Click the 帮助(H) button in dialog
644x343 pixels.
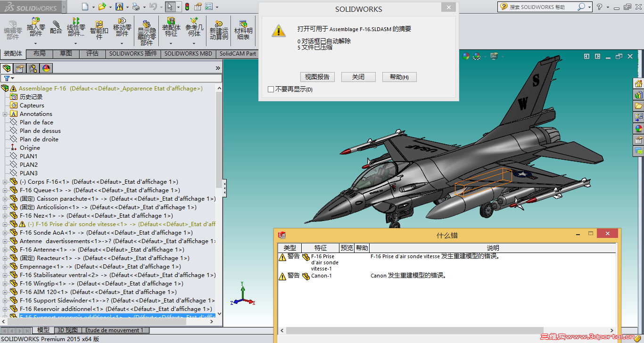point(399,77)
